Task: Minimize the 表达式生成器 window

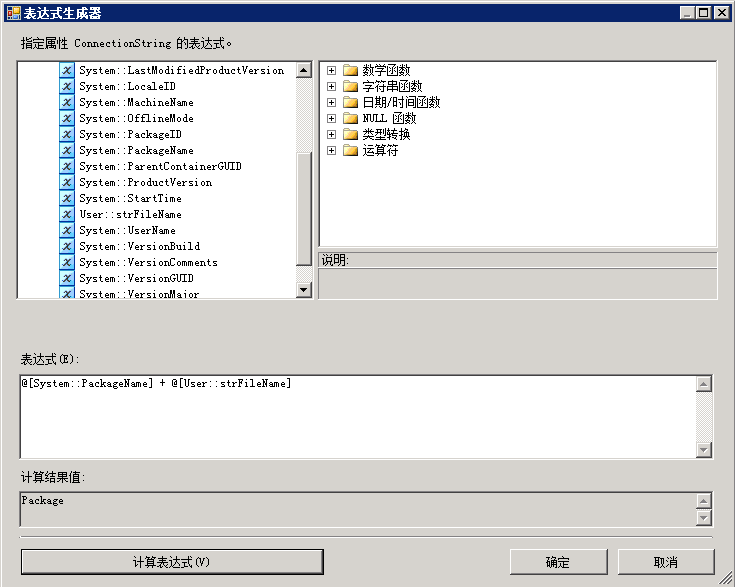Action: click(x=687, y=13)
